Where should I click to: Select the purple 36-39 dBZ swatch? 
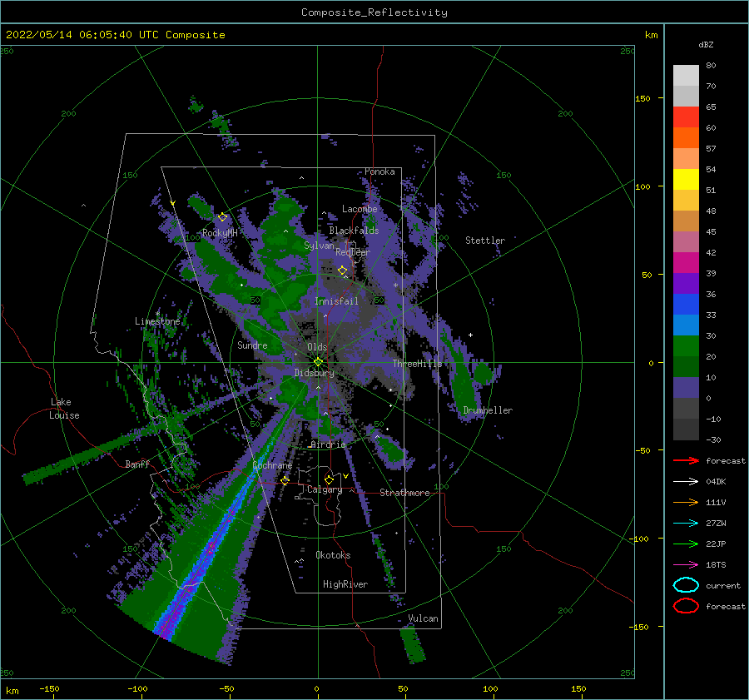pyautogui.click(x=686, y=284)
